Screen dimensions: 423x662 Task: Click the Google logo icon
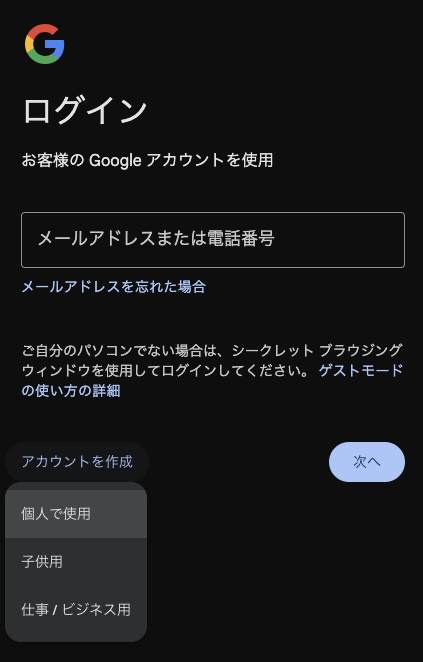coord(44,44)
